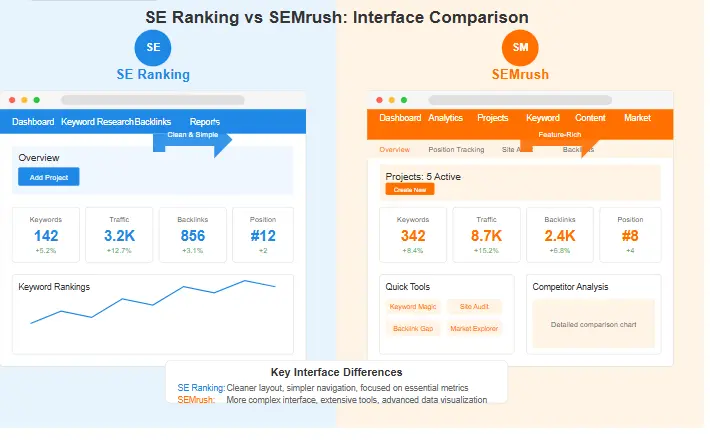Click the Keyword Rankings line chart

pos(153,302)
